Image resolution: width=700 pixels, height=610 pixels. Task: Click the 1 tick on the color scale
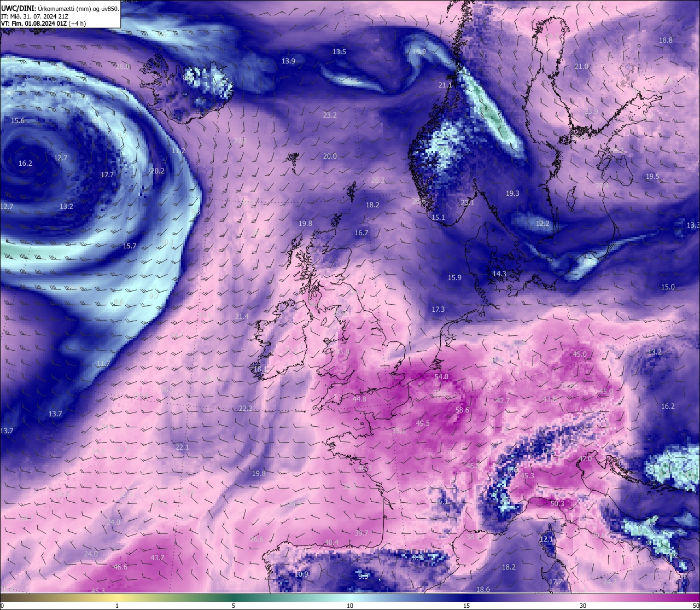[117, 606]
